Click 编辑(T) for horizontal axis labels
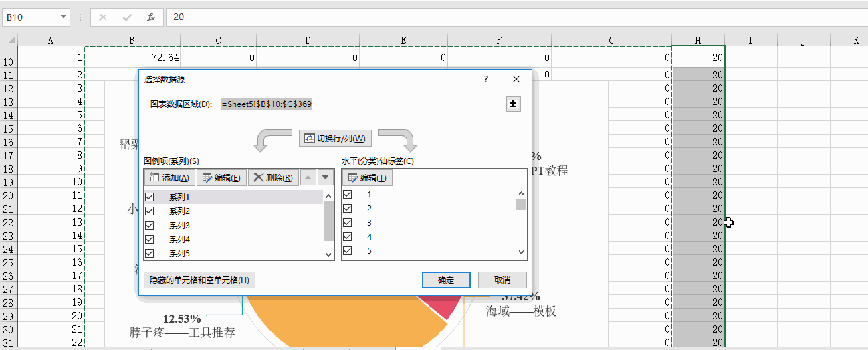 [367, 177]
